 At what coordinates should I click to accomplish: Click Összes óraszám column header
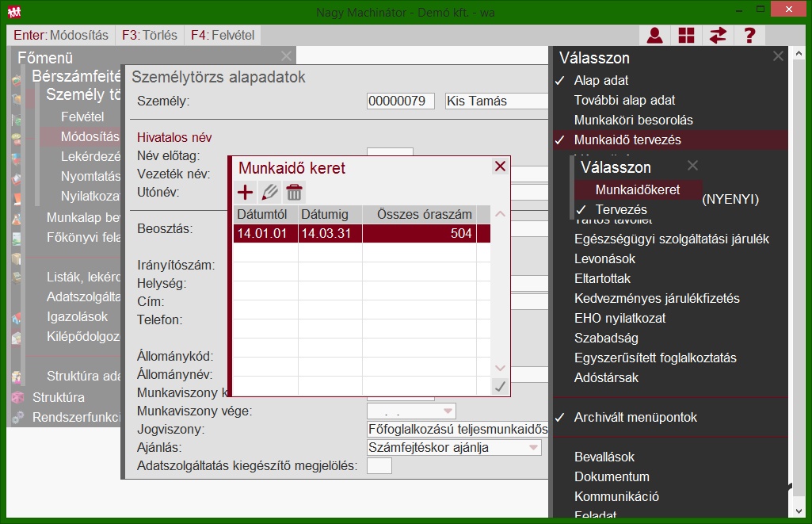click(x=419, y=214)
